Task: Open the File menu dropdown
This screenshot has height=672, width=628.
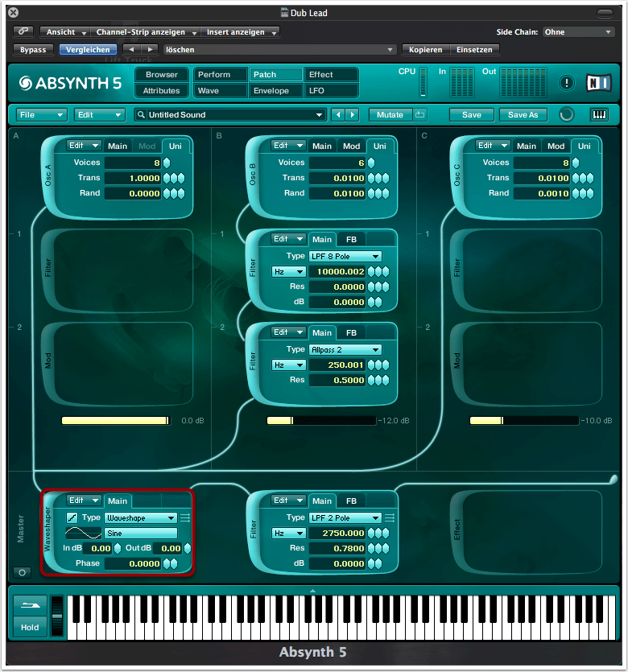Action: click(x=42, y=114)
